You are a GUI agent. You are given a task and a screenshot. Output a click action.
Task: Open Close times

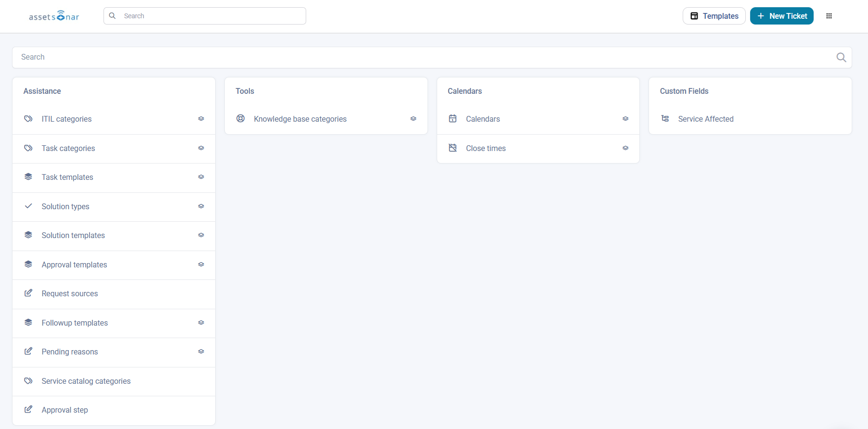click(486, 148)
